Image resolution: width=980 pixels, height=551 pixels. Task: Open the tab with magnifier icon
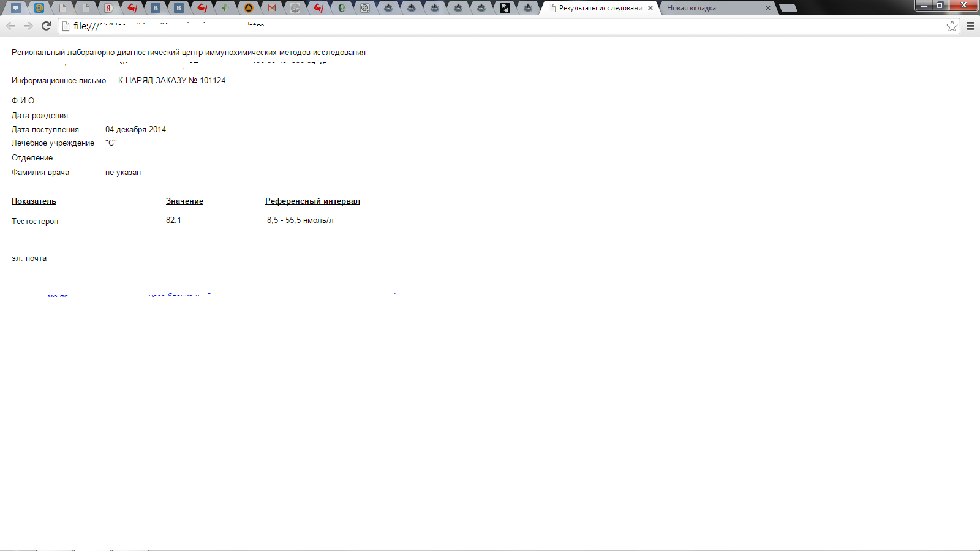[365, 8]
